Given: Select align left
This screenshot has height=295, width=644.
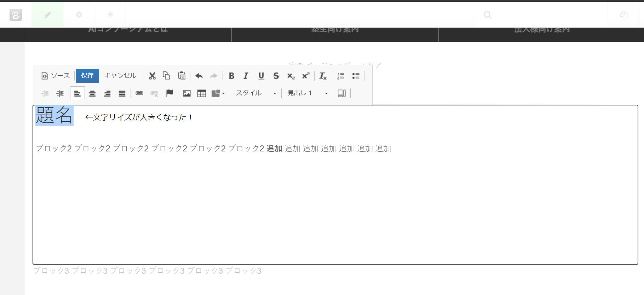Looking at the screenshot, I should [x=77, y=93].
